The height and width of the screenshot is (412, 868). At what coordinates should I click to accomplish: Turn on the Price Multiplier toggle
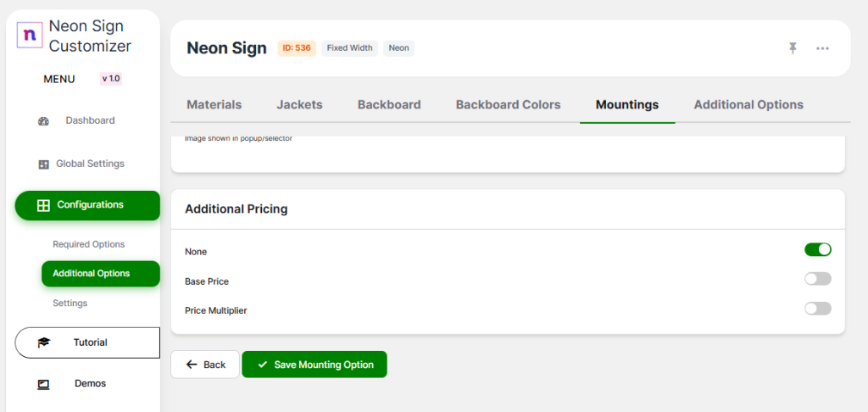point(818,309)
